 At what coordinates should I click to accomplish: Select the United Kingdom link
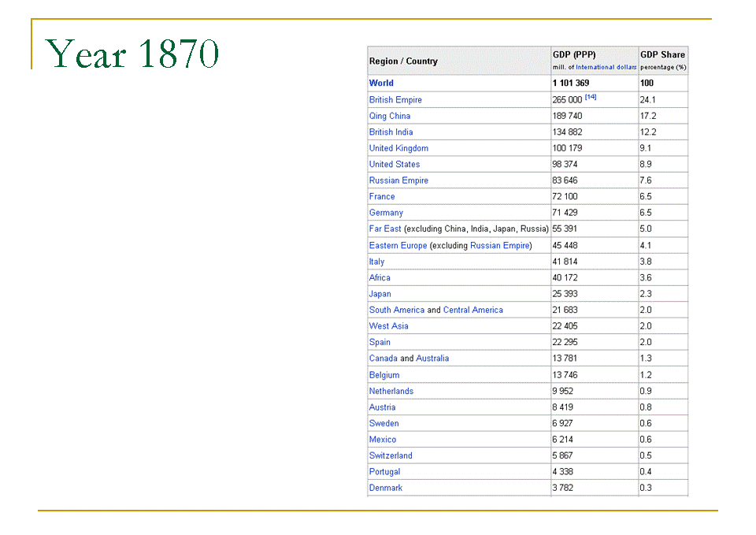[398, 148]
